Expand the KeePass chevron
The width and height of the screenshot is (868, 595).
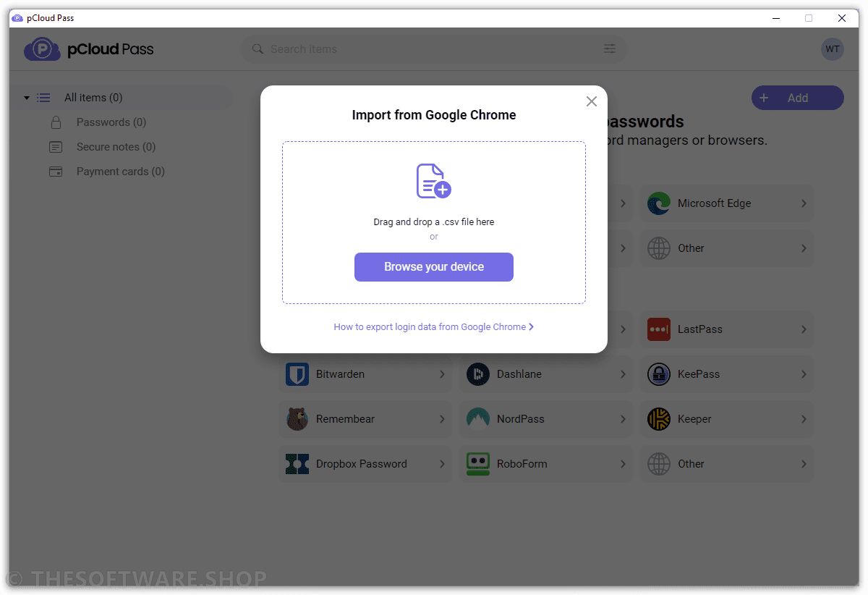tap(804, 374)
